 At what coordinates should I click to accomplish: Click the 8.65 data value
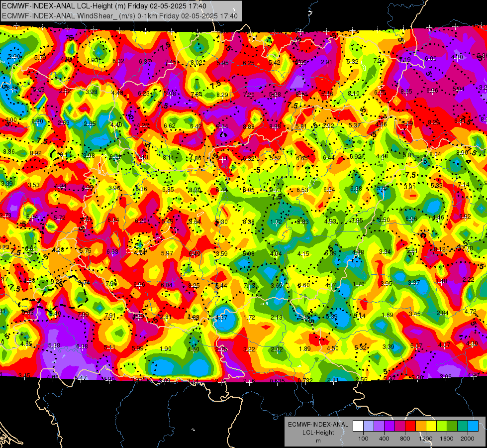tap(406, 92)
